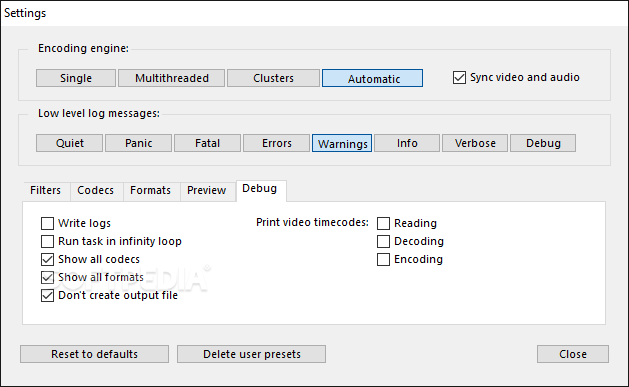The height and width of the screenshot is (387, 629).
Task: Click the Reset to defaults button
Action: pyautogui.click(x=94, y=354)
